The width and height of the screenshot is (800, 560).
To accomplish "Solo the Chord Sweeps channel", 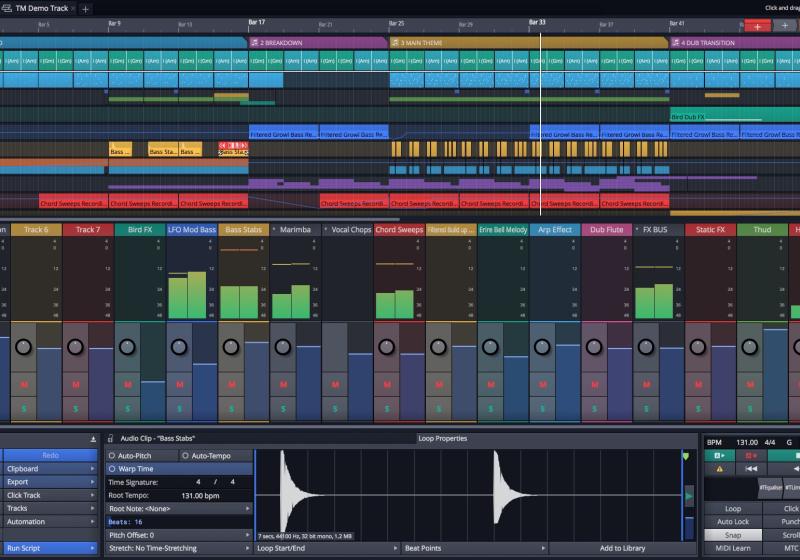I will tap(387, 409).
